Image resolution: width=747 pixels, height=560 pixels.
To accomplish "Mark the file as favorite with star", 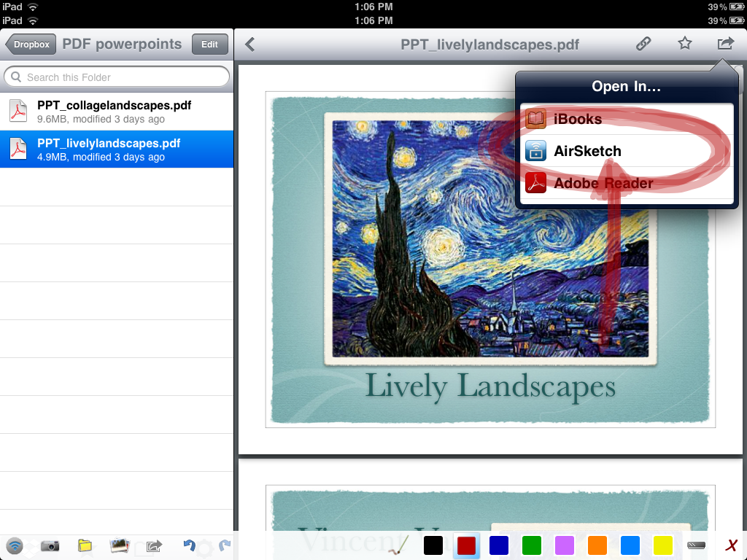I will 684,43.
